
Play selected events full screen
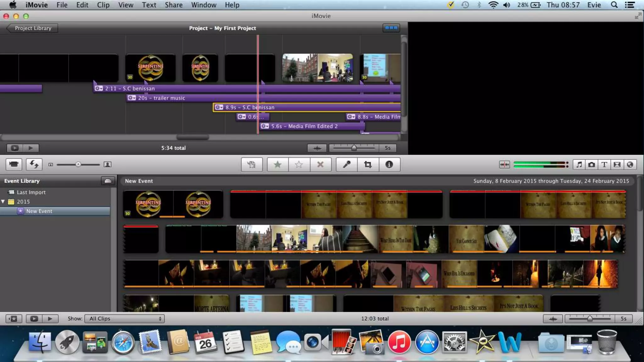coord(34,319)
